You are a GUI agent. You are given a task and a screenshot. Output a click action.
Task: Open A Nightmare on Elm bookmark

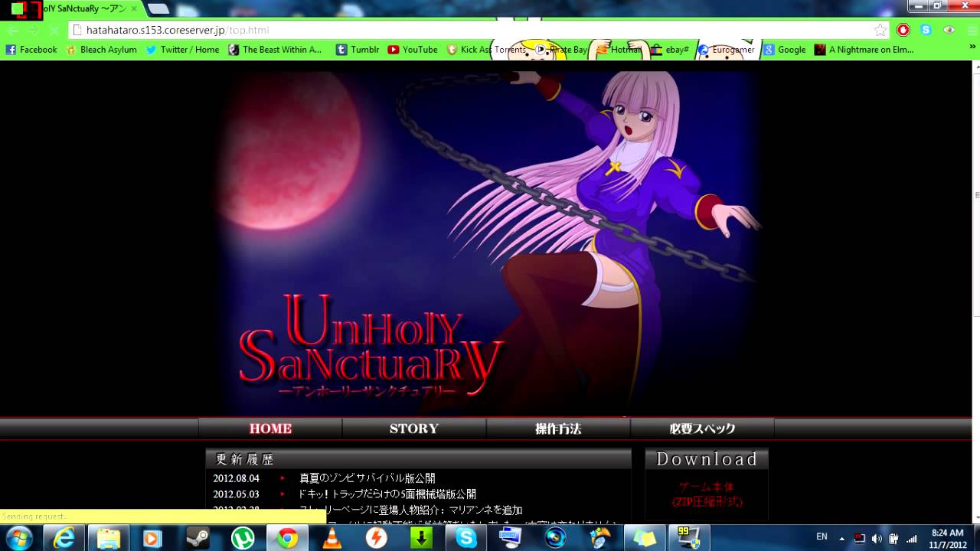point(864,50)
